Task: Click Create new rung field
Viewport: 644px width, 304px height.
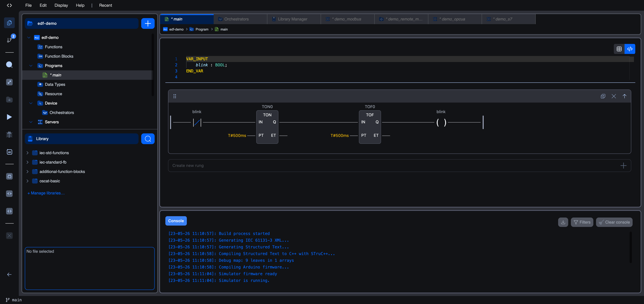Action: point(399,166)
